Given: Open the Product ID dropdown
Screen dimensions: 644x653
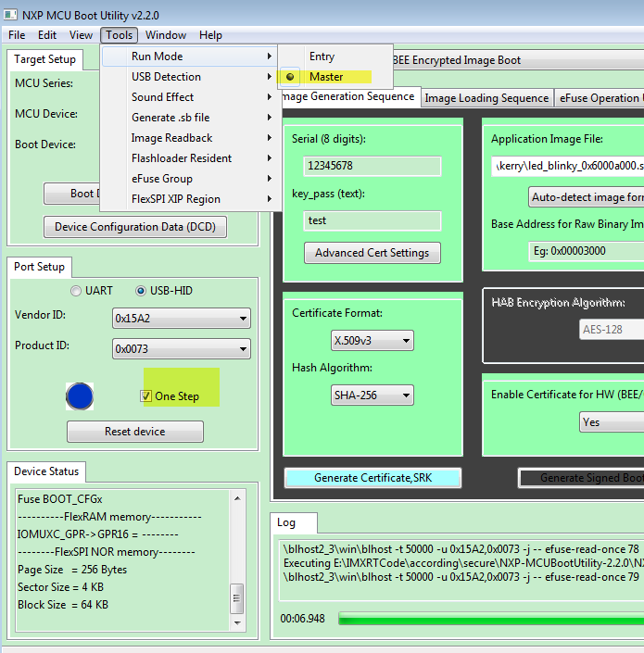Looking at the screenshot, I should (x=182, y=349).
